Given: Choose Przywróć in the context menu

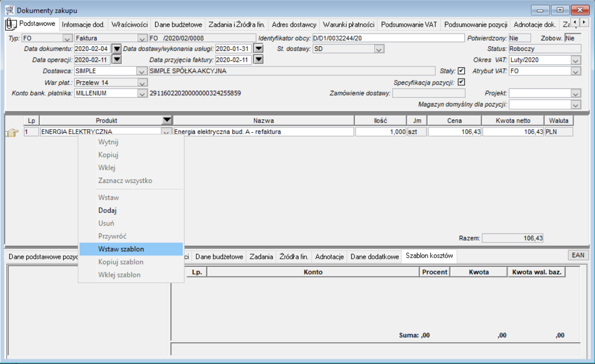Looking at the screenshot, I should [x=131, y=236].
